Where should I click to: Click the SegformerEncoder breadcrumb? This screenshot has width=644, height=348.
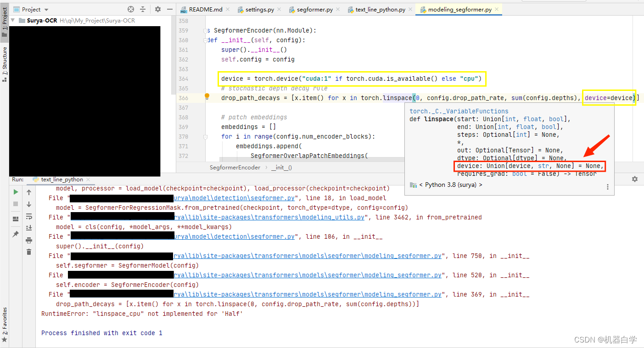coord(235,168)
